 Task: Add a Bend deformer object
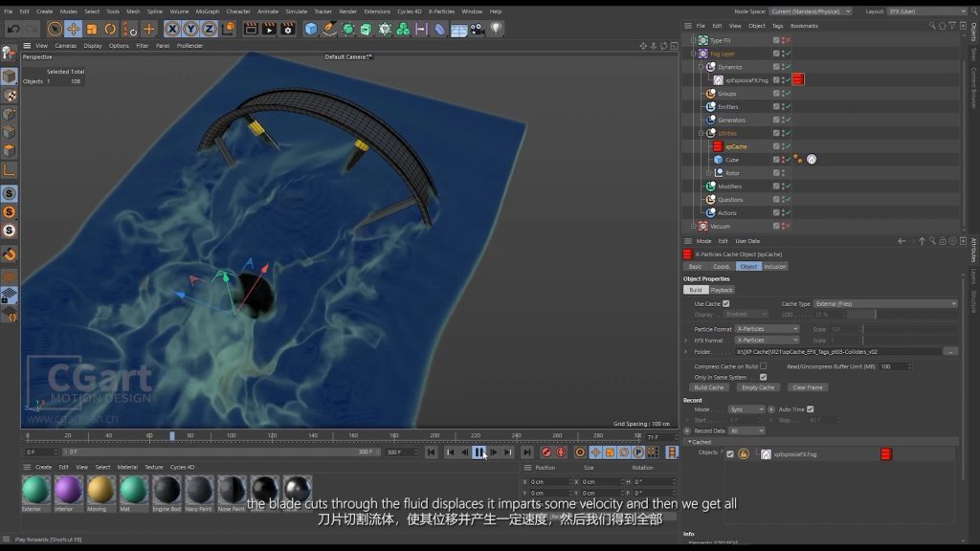pyautogui.click(x=440, y=29)
